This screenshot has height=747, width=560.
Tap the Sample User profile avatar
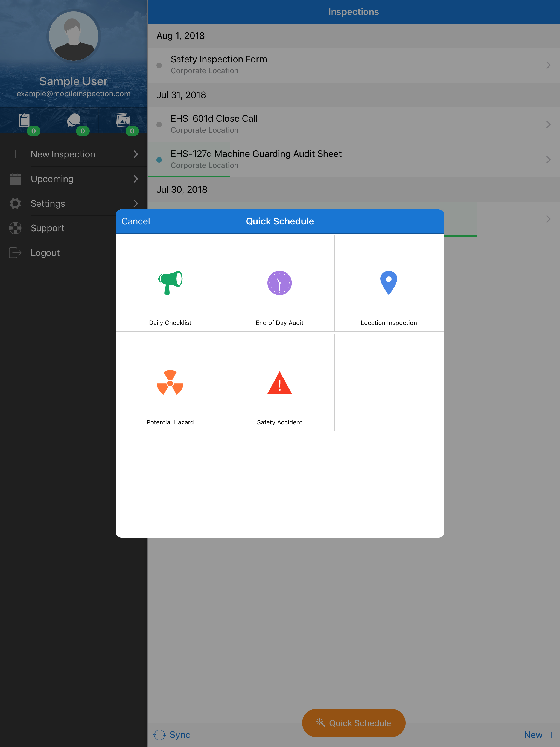click(x=74, y=36)
